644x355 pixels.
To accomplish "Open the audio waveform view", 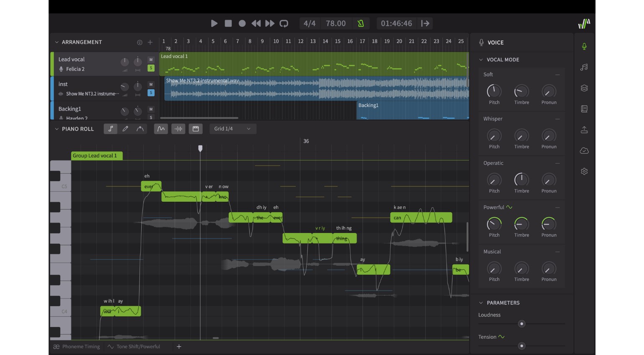I will [178, 129].
